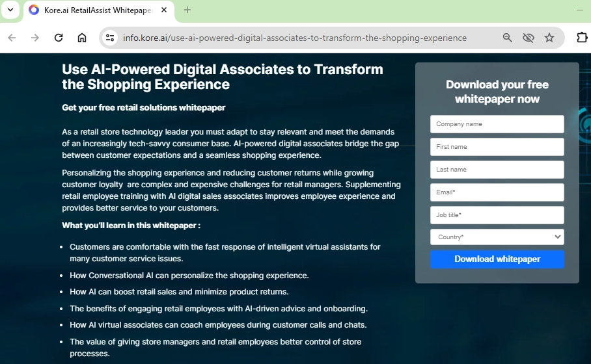Click the crossed-out eye tracking icon
Viewport: 591px width, 364px height.
(529, 38)
